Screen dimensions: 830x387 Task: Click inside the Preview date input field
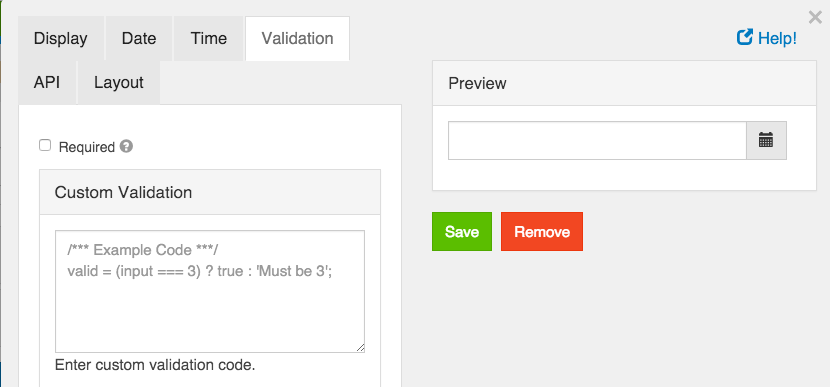tap(597, 140)
